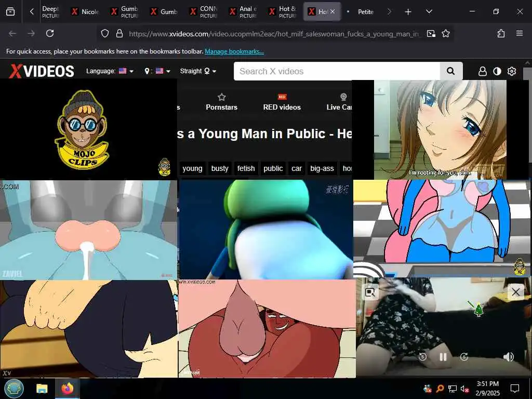This screenshot has height=399, width=532.
Task: Click the picture-in-picture icon in address bar
Action: coord(431,34)
